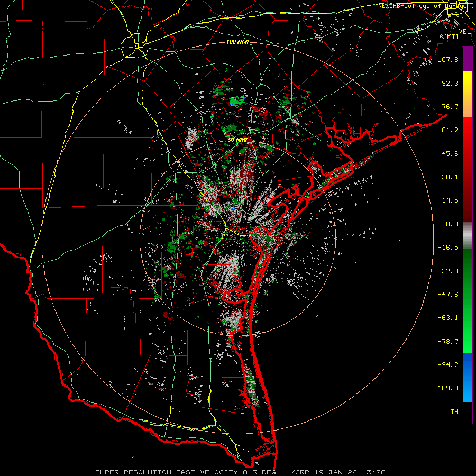476x476 pixels.
Task: Select the 107.8 velocity scale value
Action: tap(448, 59)
